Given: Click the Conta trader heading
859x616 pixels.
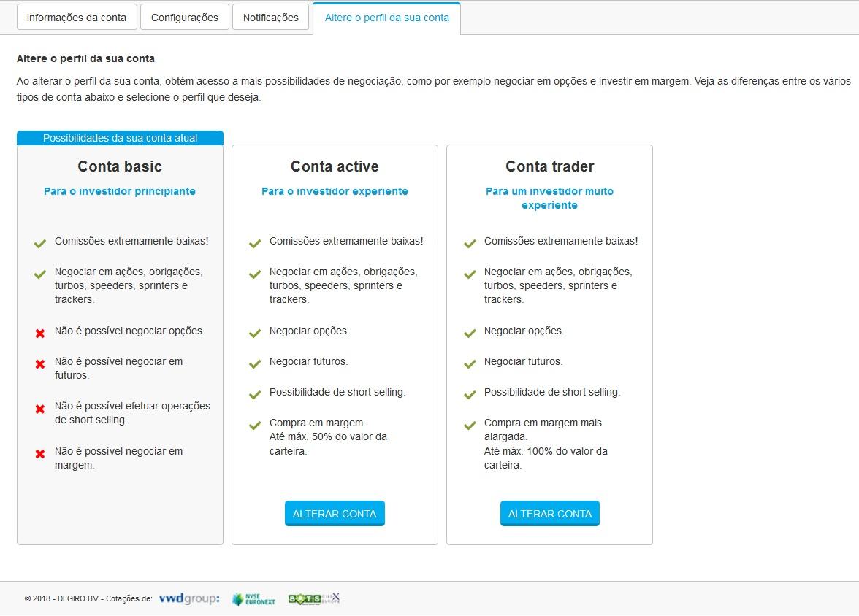Looking at the screenshot, I should (549, 166).
